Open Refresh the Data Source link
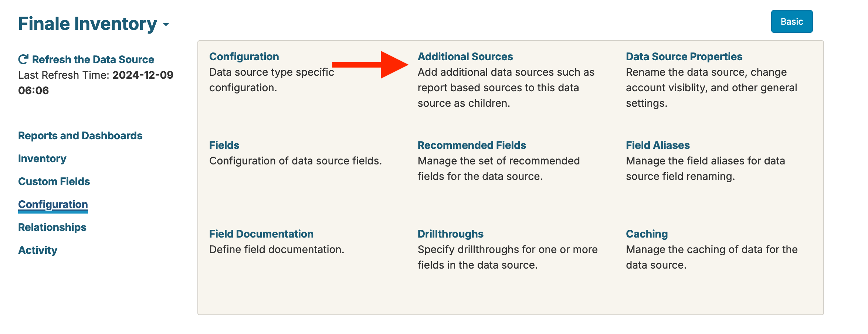Screen dimensions: 868x334 (93, 59)
